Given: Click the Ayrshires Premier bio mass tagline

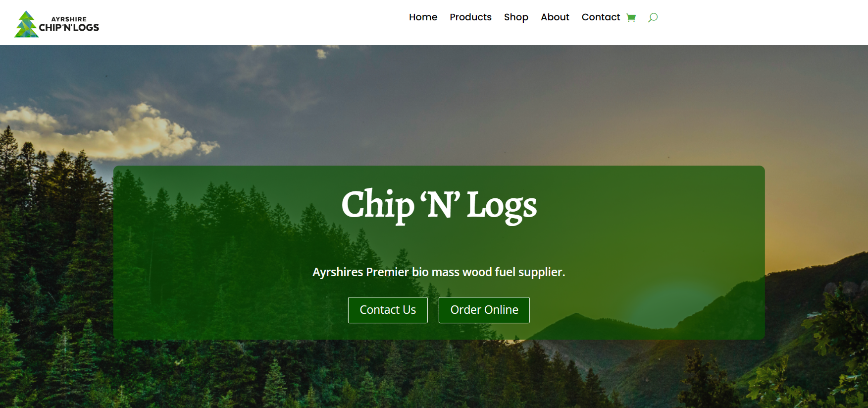Looking at the screenshot, I should (x=439, y=272).
